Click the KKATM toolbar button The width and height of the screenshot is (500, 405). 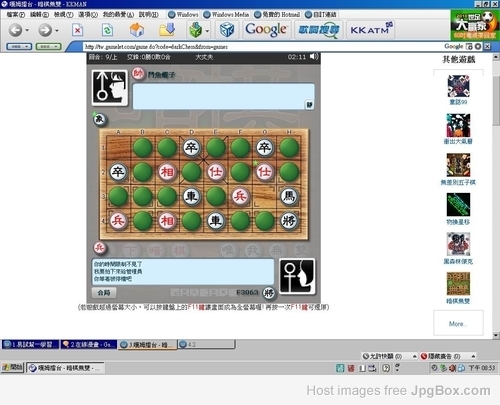[370, 30]
